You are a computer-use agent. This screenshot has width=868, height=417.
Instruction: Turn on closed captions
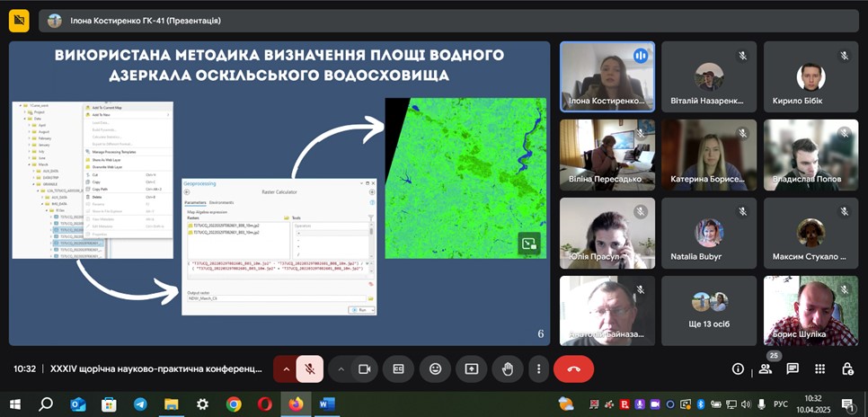(x=398, y=368)
